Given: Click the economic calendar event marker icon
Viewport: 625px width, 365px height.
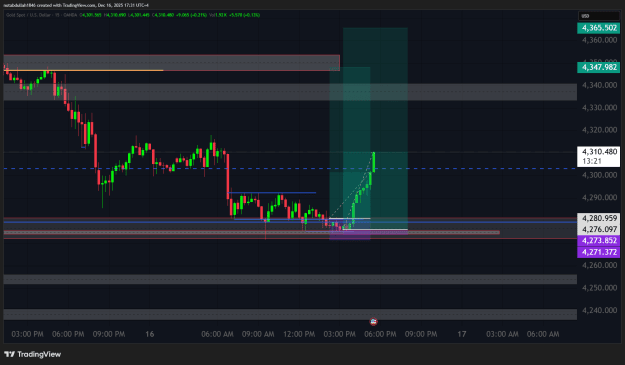Looking at the screenshot, I should coord(373,321).
